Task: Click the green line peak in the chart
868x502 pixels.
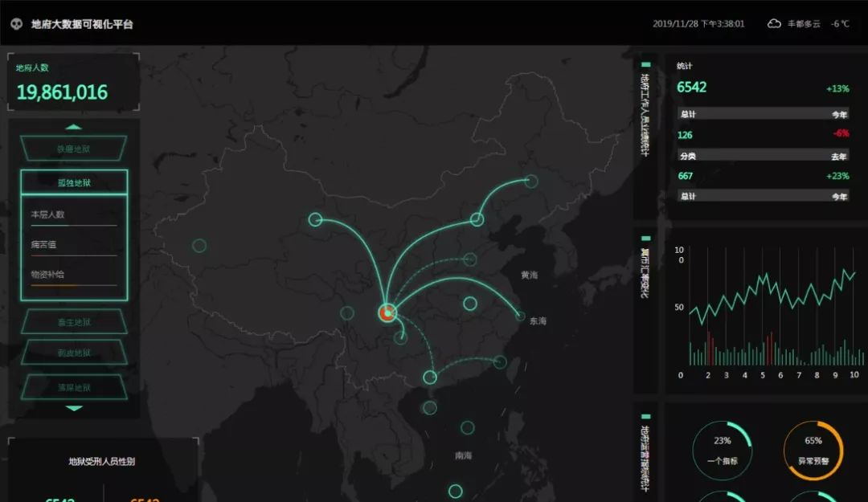Action: [x=845, y=270]
